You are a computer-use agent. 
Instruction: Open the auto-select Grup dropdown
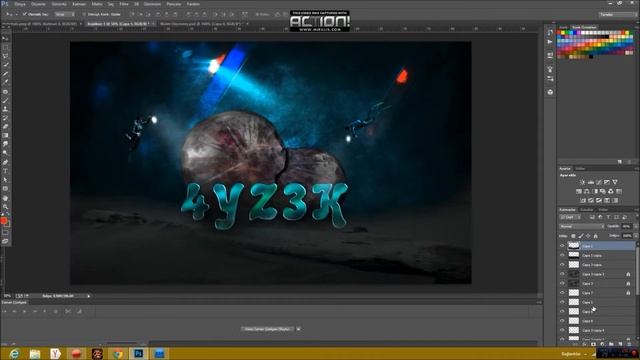pyautogui.click(x=65, y=14)
